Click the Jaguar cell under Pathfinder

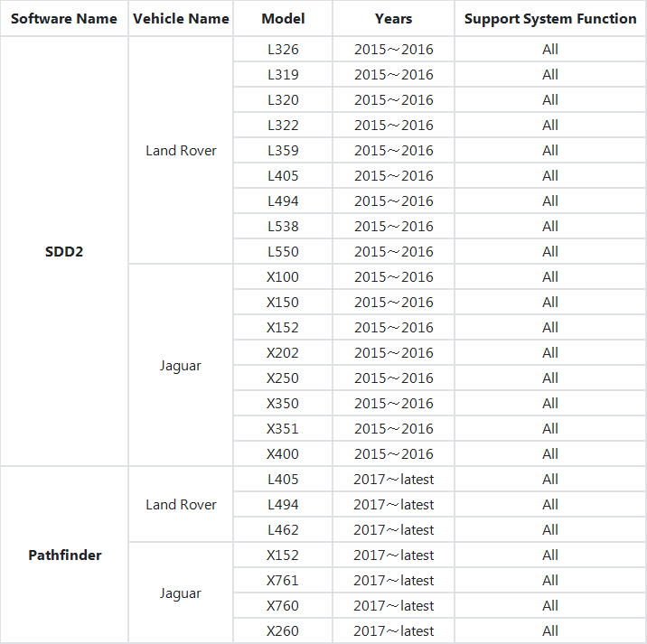click(x=181, y=593)
